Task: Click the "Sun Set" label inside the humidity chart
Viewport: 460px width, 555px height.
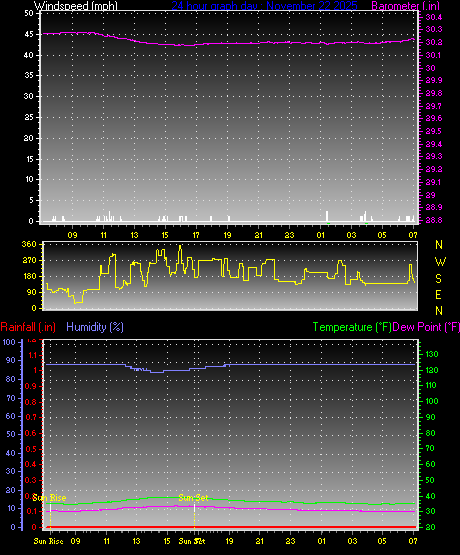Action: tap(193, 498)
